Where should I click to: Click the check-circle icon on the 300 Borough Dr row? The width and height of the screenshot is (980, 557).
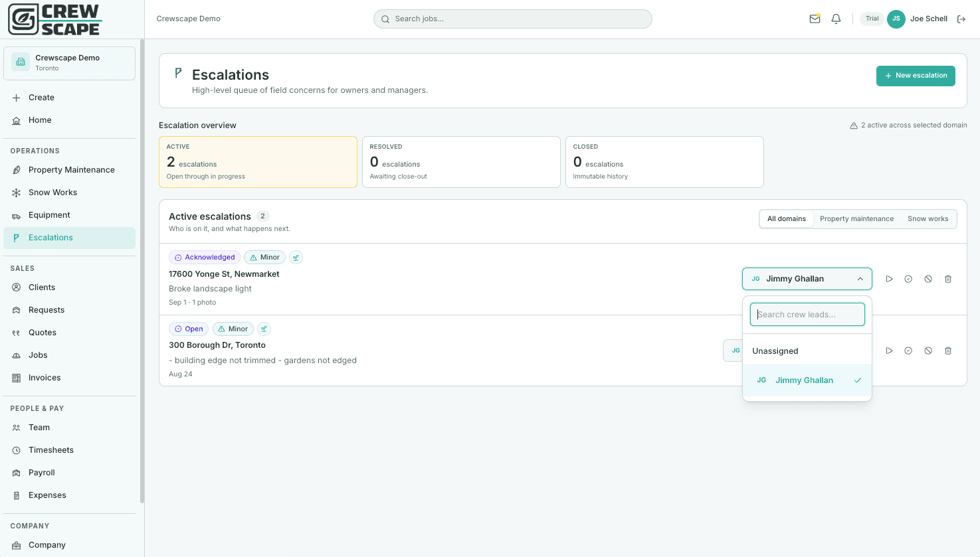tap(908, 351)
